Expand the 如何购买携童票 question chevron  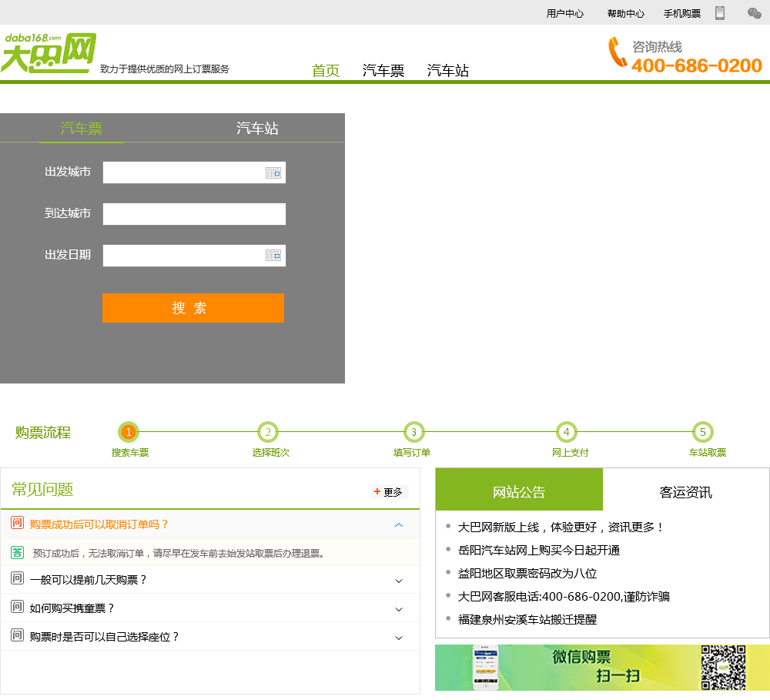pyautogui.click(x=399, y=609)
